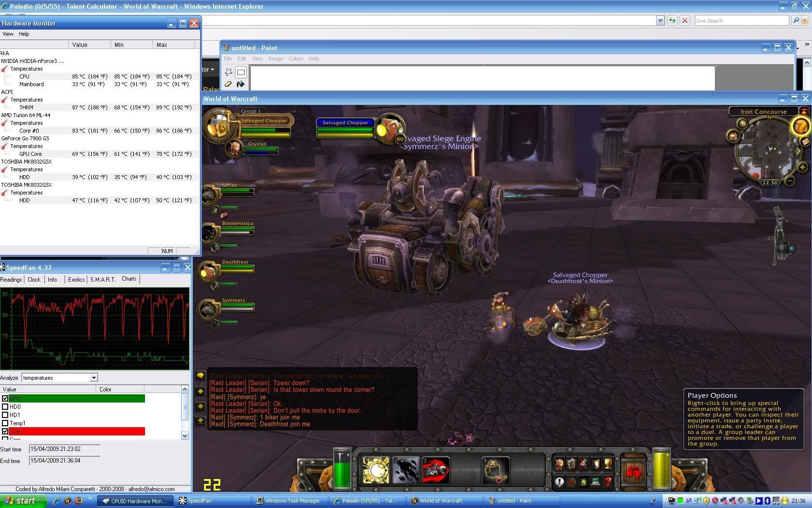Zoom in the minimap with plus button
The image size is (812, 508).
coord(802,167)
